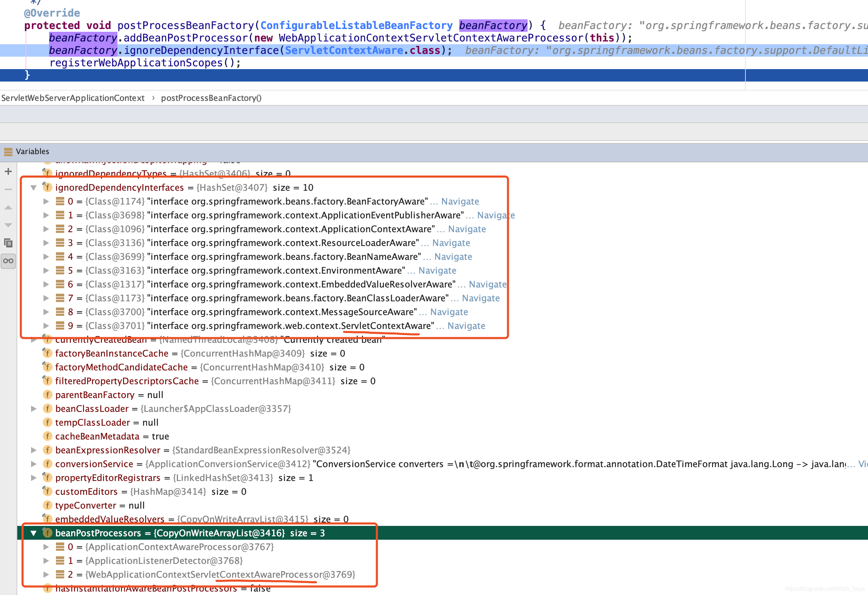The height and width of the screenshot is (595, 868).
Task: Navigate to BeanFactoryAware interface
Action: click(460, 201)
